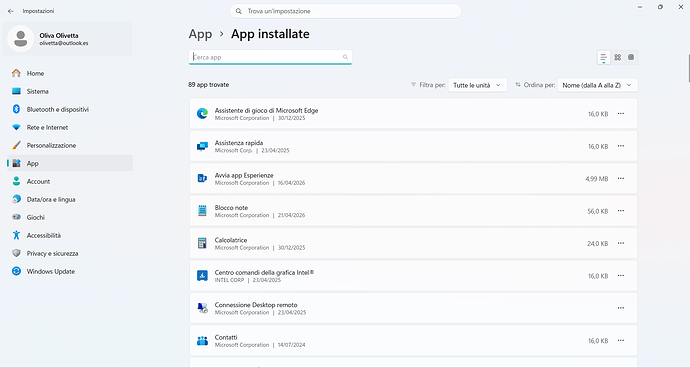Switch to tile view layout
The width and height of the screenshot is (690, 368).
[631, 57]
